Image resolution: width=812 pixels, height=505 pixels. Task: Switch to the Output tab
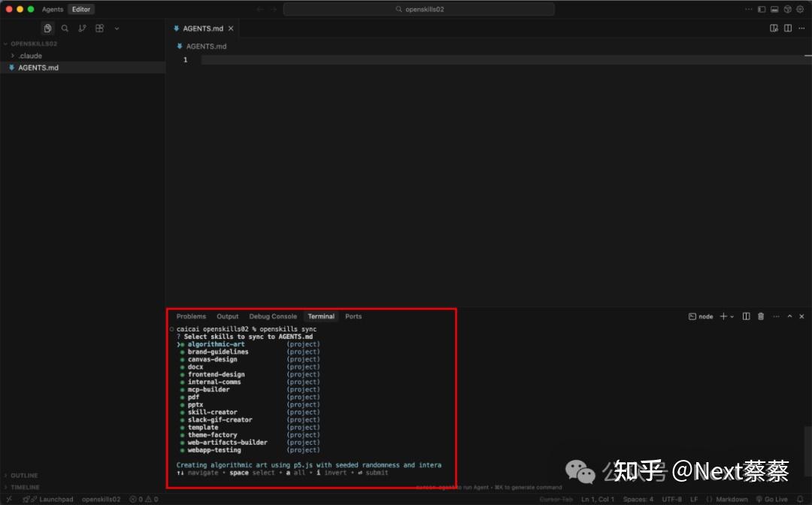[x=227, y=316]
